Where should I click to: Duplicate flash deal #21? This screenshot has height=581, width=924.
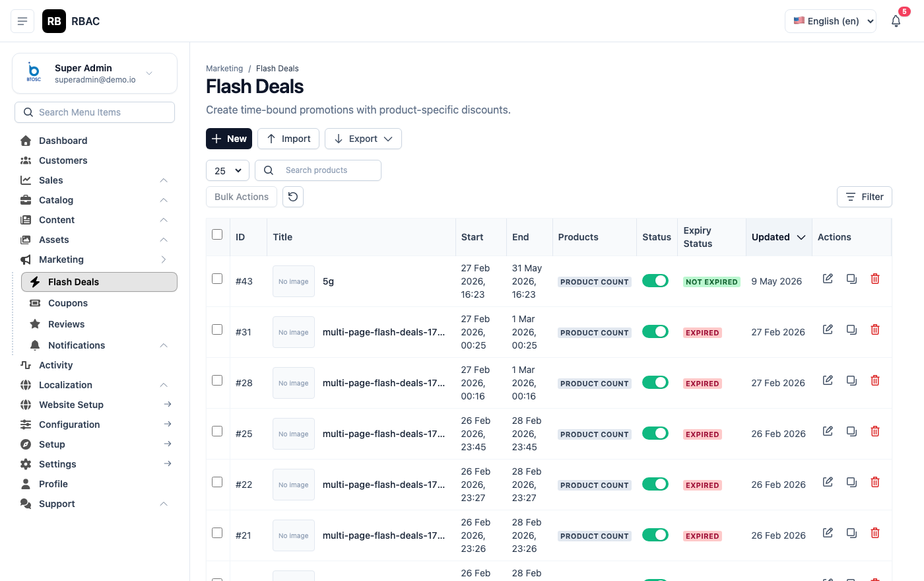pos(851,533)
